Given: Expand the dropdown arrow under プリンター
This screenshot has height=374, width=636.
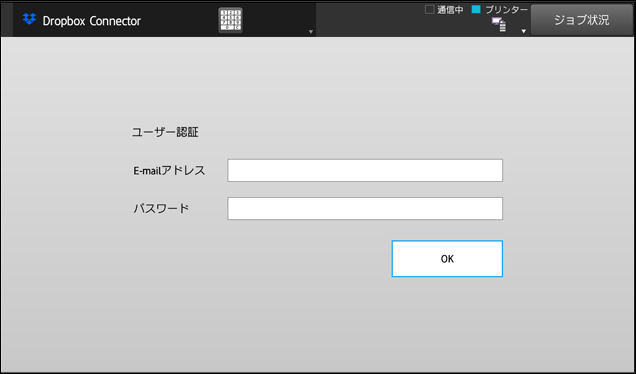Looking at the screenshot, I should (524, 31).
